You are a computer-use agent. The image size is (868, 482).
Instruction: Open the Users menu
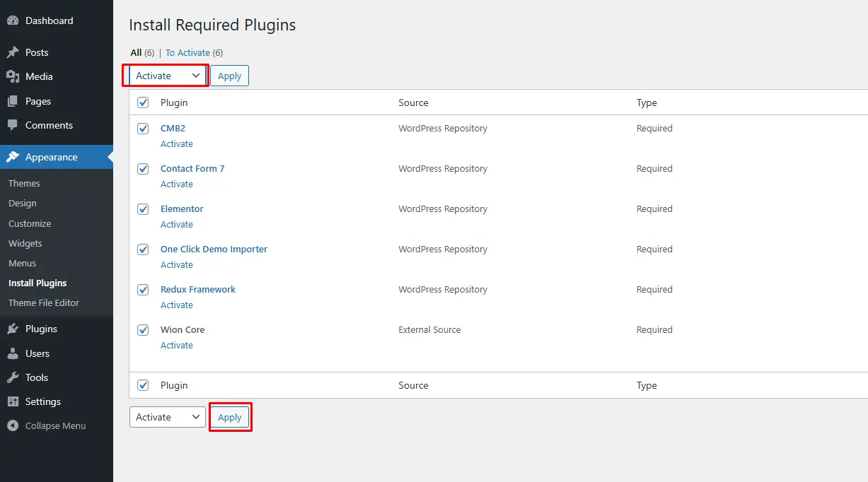click(x=57, y=353)
